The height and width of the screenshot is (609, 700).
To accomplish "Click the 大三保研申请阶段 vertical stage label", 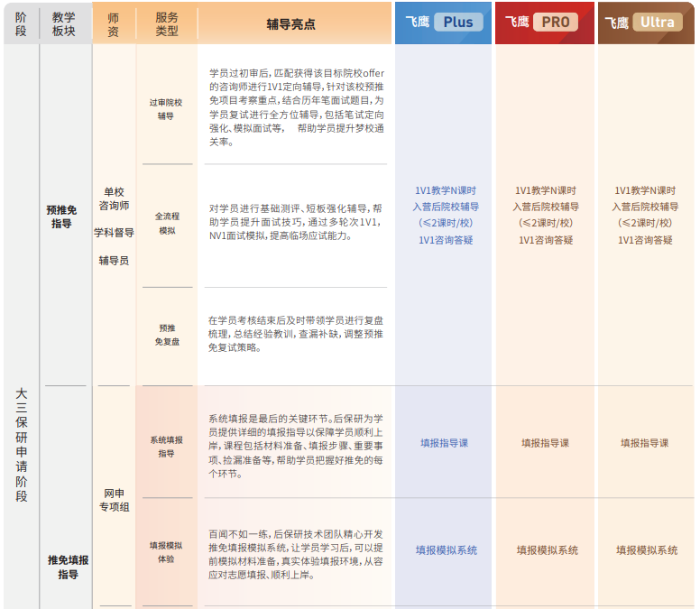I will [21, 445].
